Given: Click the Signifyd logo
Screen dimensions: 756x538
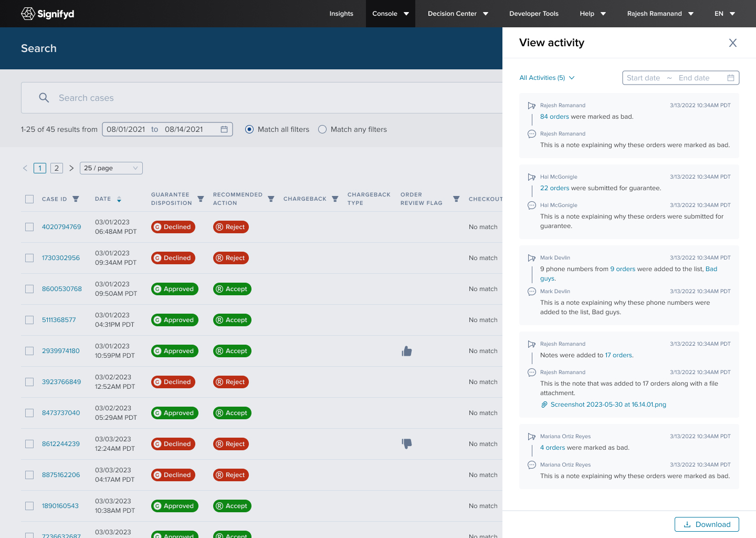Looking at the screenshot, I should coord(48,14).
